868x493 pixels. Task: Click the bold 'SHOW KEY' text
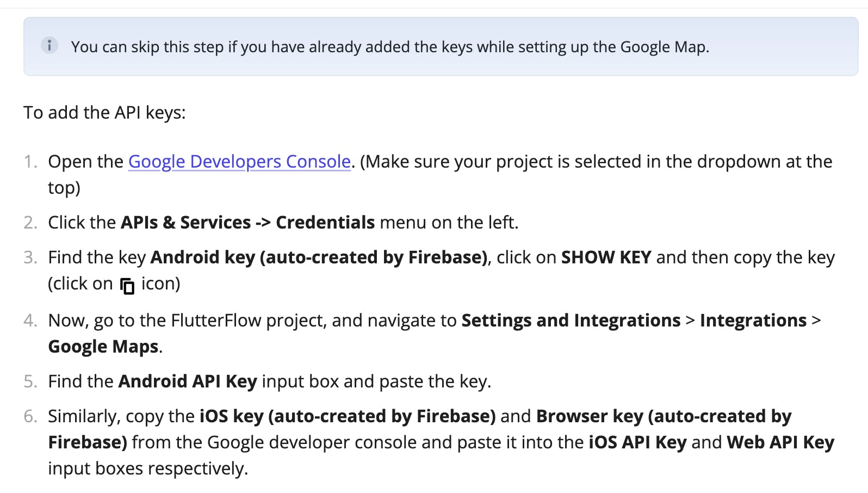pyautogui.click(x=606, y=257)
